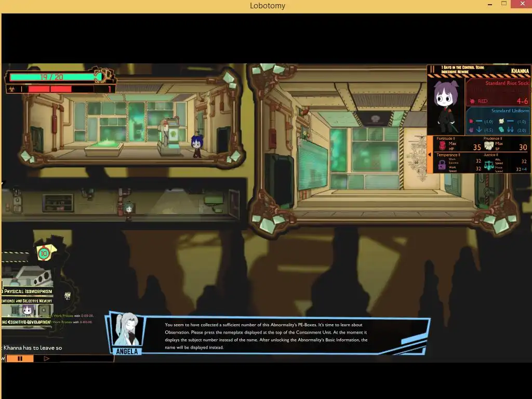
Task: Select the blue-haired agent in the containment unit
Action: point(197,145)
